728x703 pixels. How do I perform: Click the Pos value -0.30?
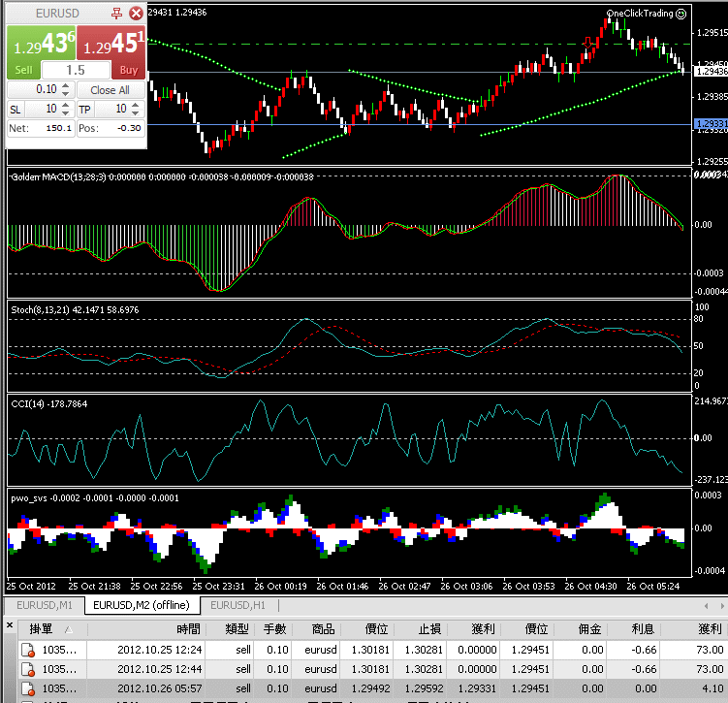pos(129,128)
